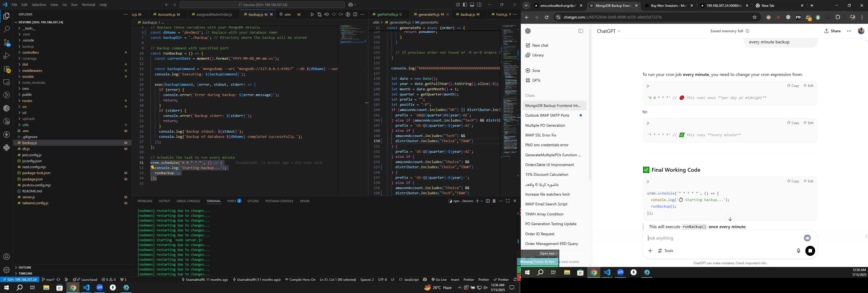The width and height of the screenshot is (868, 293).
Task: Open Extensions view in VS Code activity bar
Action: [x=7, y=69]
